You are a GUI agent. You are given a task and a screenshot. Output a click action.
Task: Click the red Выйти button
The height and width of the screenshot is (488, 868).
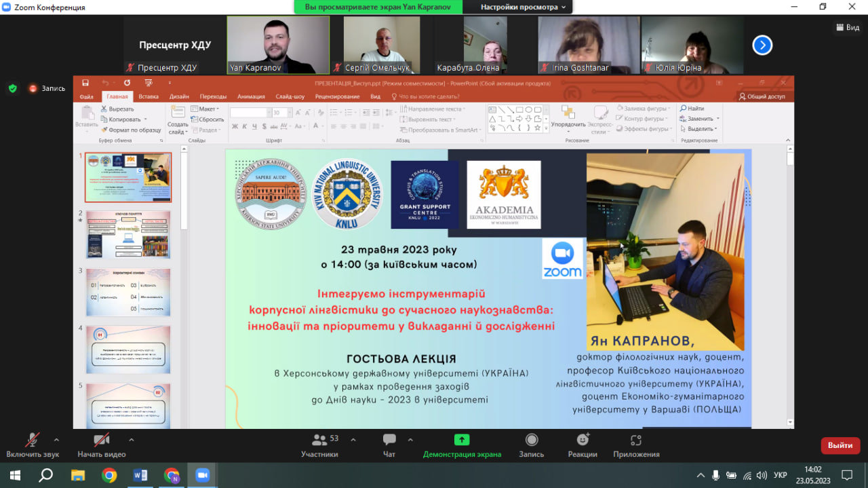[x=840, y=445]
